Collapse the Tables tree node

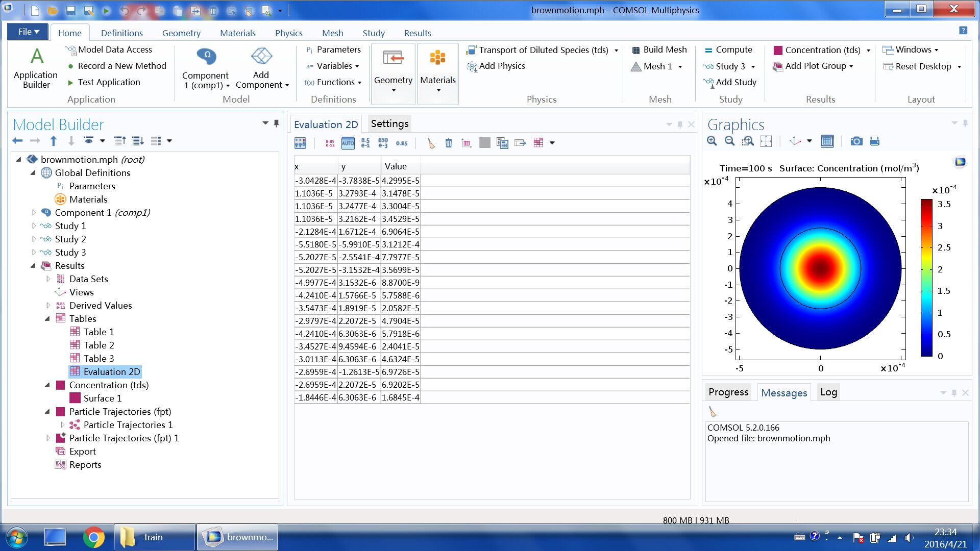click(47, 319)
